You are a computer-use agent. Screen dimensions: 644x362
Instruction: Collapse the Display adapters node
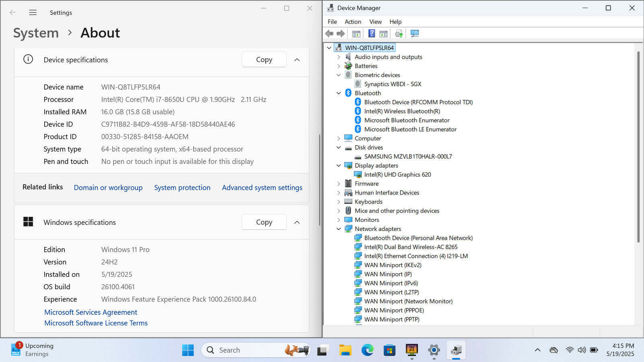pos(339,166)
